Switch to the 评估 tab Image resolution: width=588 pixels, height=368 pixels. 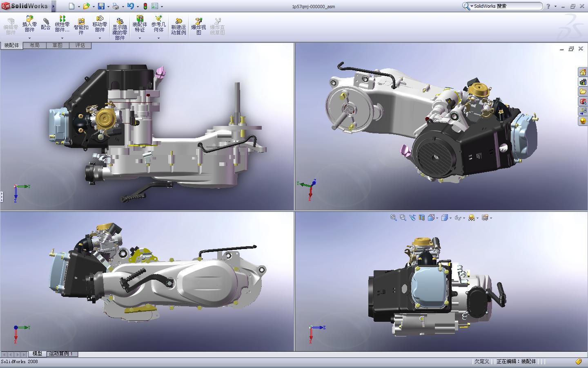(80, 45)
